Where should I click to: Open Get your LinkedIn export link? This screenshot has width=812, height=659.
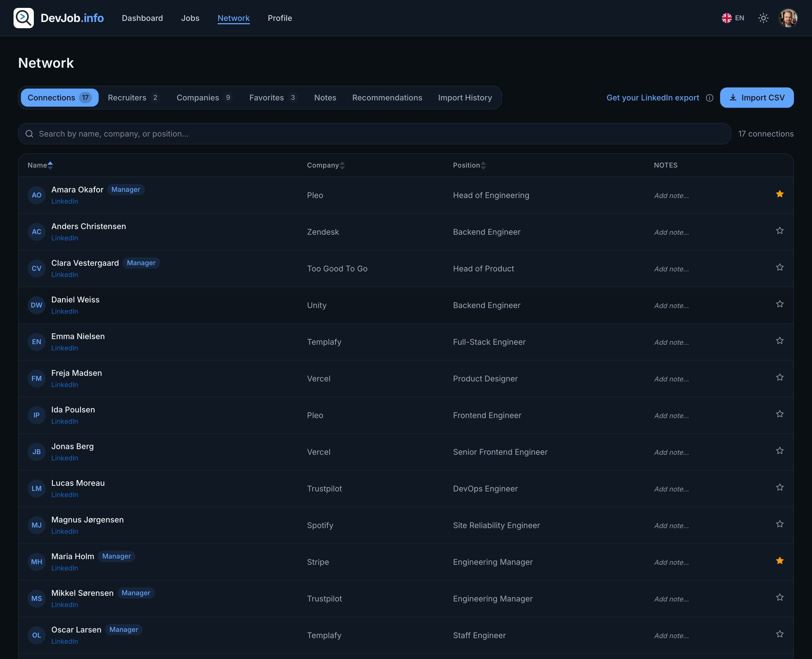point(653,98)
